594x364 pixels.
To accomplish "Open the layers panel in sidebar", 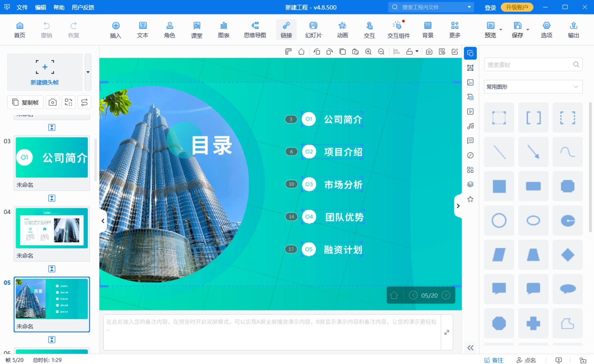I will pos(470,185).
